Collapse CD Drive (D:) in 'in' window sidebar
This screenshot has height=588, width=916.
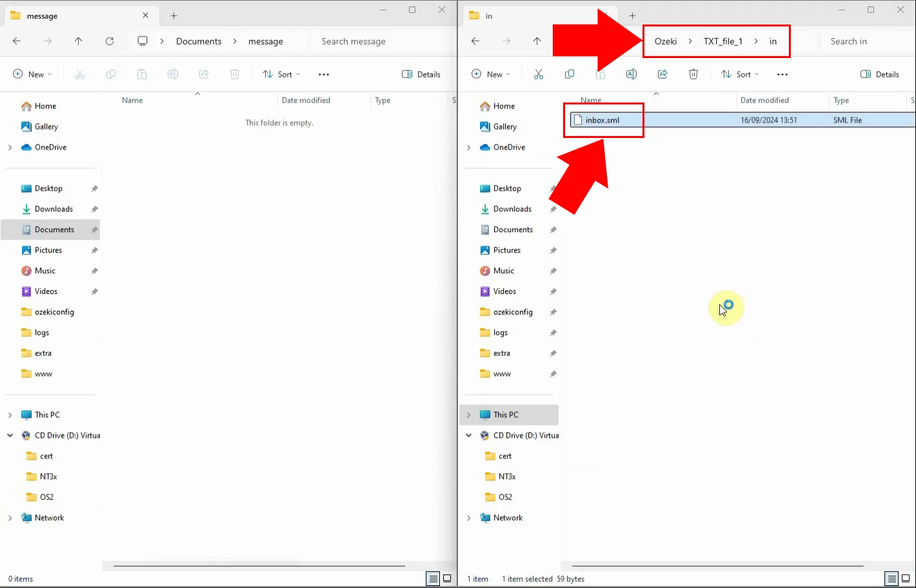[x=468, y=436]
